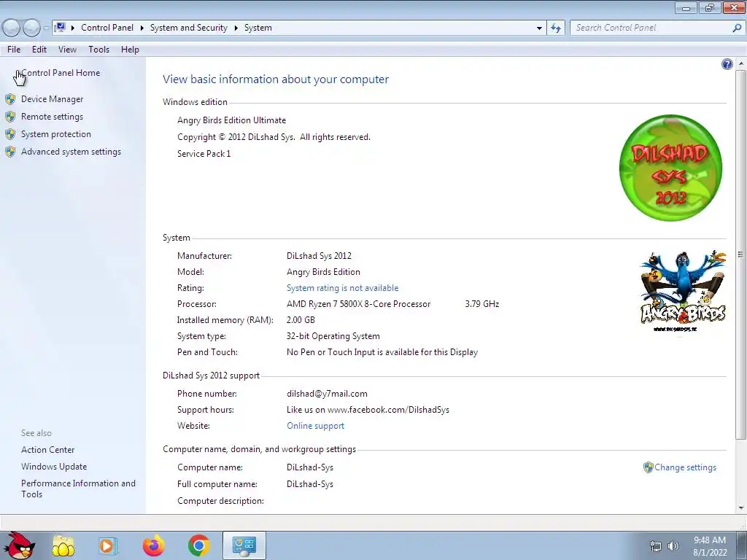Screen dimensions: 747x560
Task: Open System protection link
Action: (55, 134)
